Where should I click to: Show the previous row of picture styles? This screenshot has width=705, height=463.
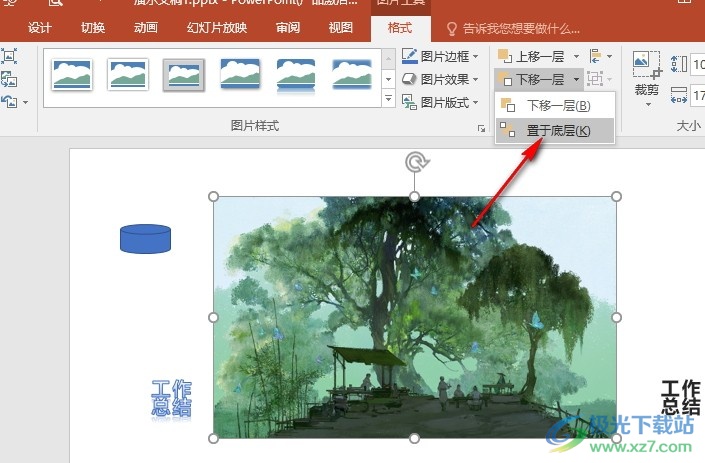coord(388,58)
